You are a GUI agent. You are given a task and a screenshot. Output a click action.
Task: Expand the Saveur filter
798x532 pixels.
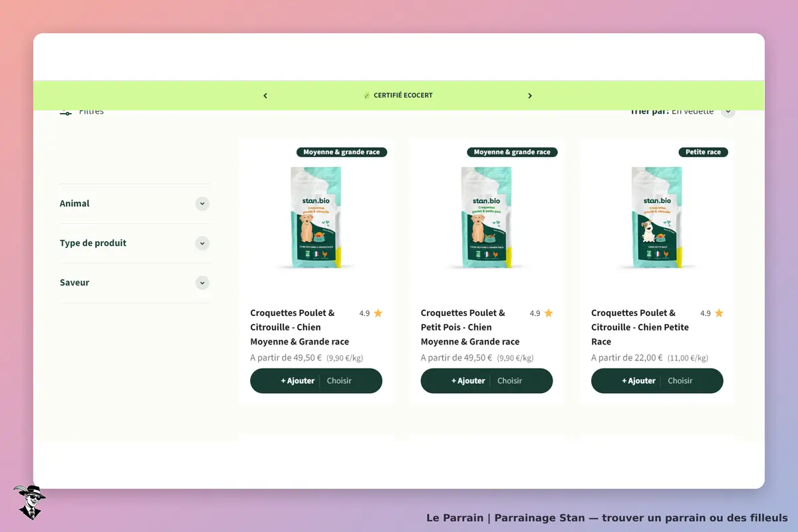click(x=134, y=283)
